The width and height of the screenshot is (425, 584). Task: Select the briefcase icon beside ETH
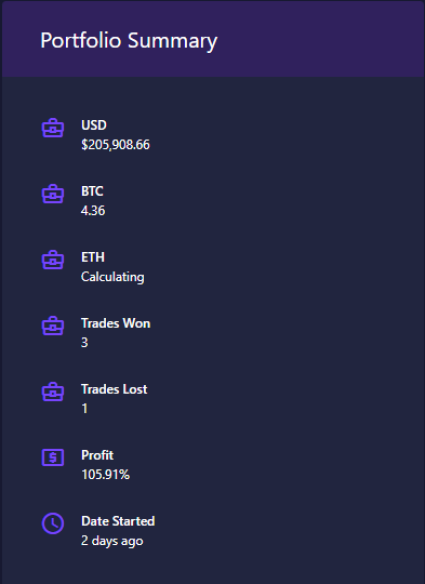tap(53, 260)
